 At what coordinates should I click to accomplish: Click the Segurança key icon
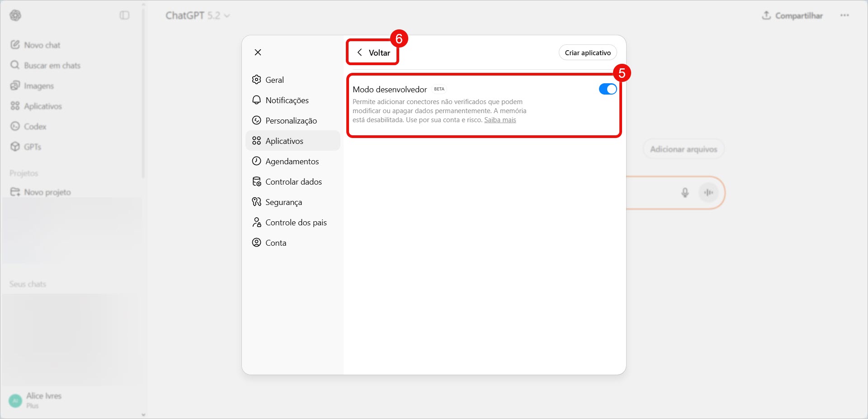click(x=257, y=202)
